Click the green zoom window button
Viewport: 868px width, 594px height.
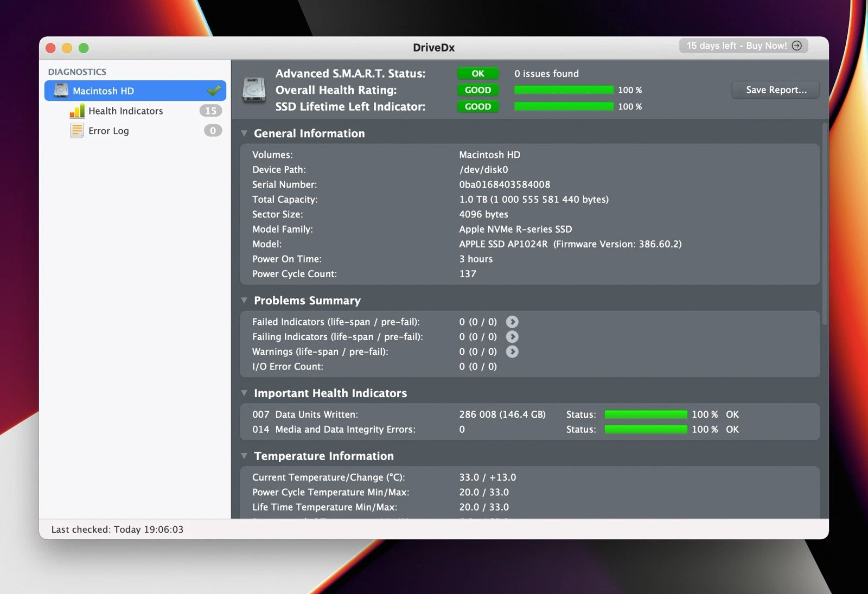click(84, 48)
